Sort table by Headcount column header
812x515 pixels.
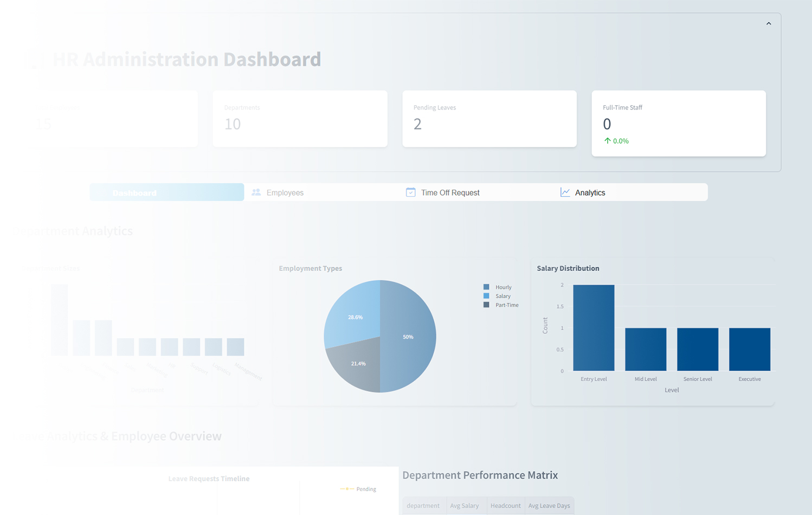coord(505,506)
